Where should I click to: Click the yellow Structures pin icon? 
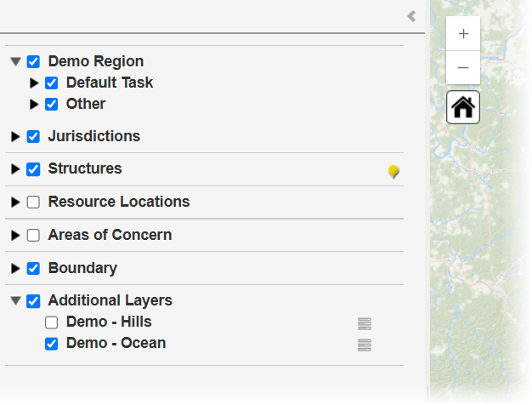point(393,172)
